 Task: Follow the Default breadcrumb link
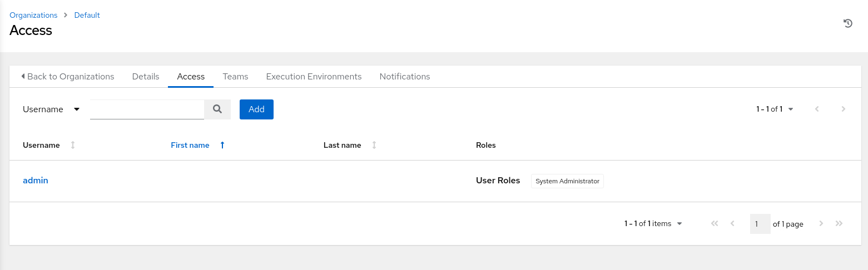(x=87, y=15)
